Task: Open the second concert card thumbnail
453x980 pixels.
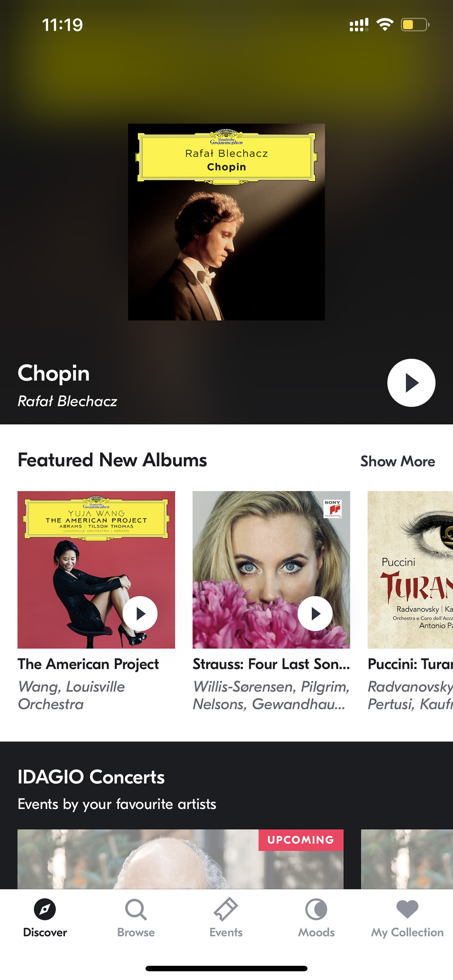Action: pyautogui.click(x=407, y=859)
